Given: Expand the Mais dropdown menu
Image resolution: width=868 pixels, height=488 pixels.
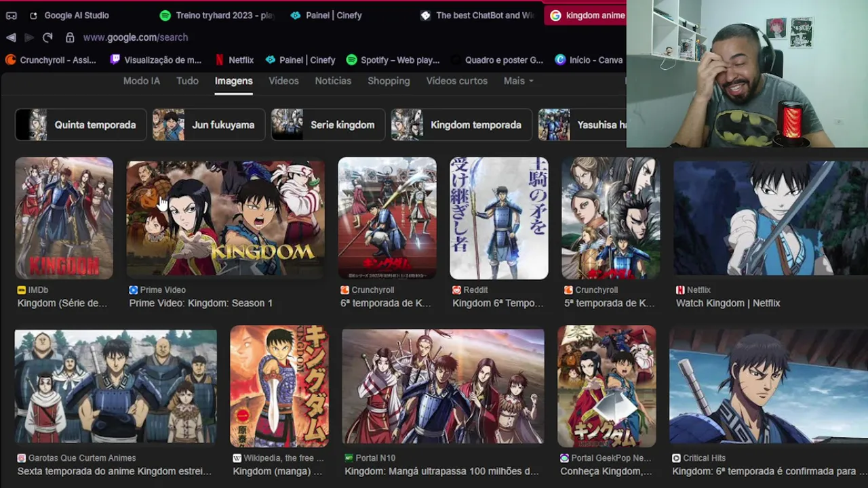Looking at the screenshot, I should pos(519,81).
